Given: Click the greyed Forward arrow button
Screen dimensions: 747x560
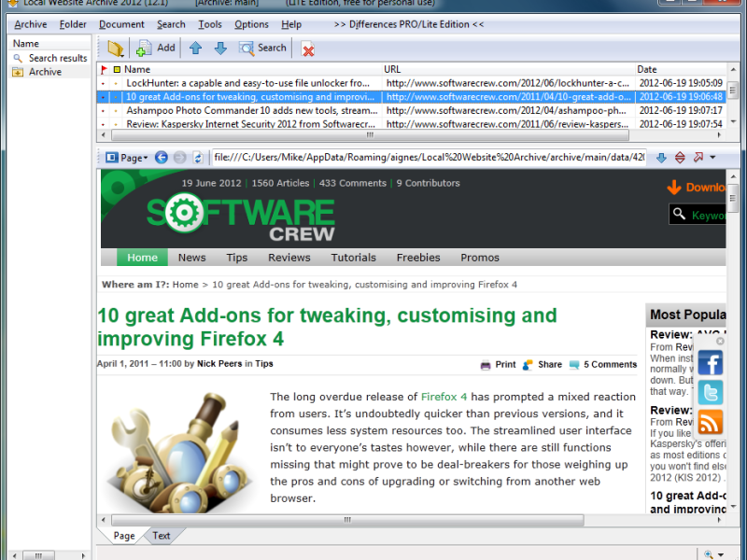Looking at the screenshot, I should click(x=179, y=157).
